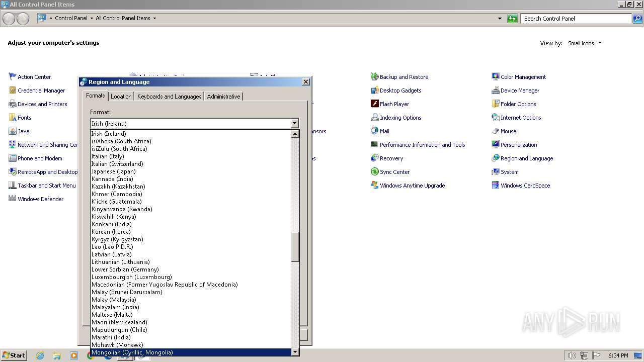Open the Action Center flag icon
644x362 pixels.
[13, 77]
